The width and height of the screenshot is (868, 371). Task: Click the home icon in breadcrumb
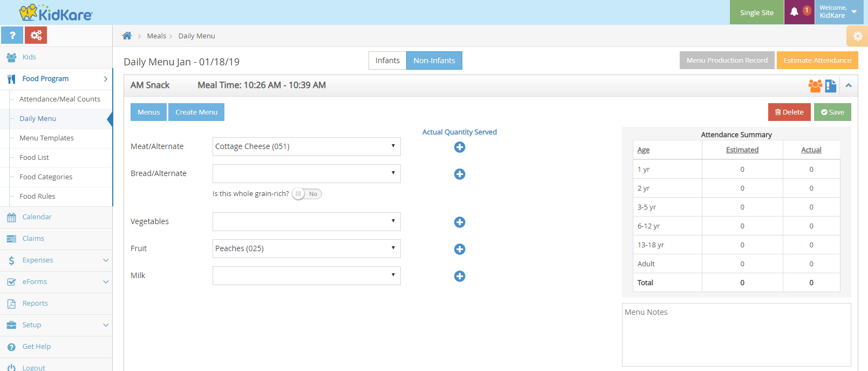pos(127,36)
